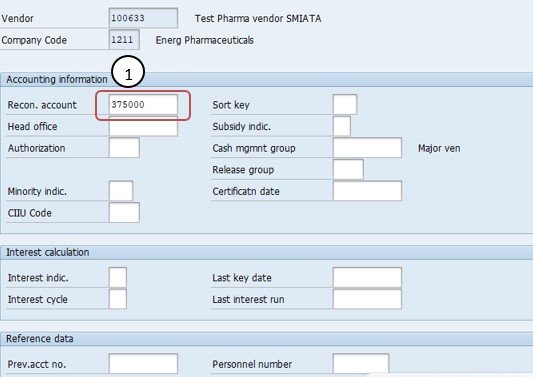Click the Vendor label
Screen dimensions: 533x377
coord(17,18)
